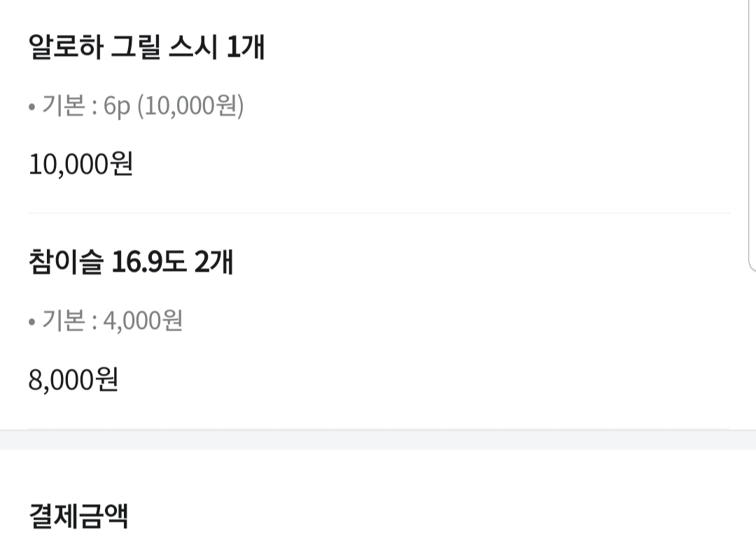The width and height of the screenshot is (756, 551).
Task: Click the gray band above 결제금액
Action: point(378,440)
